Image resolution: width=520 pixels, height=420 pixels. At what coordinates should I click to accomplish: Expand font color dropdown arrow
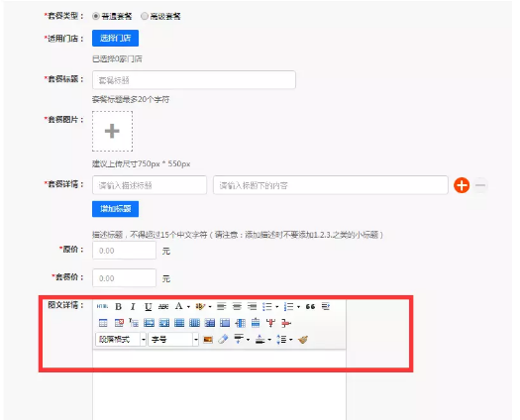coord(188,307)
